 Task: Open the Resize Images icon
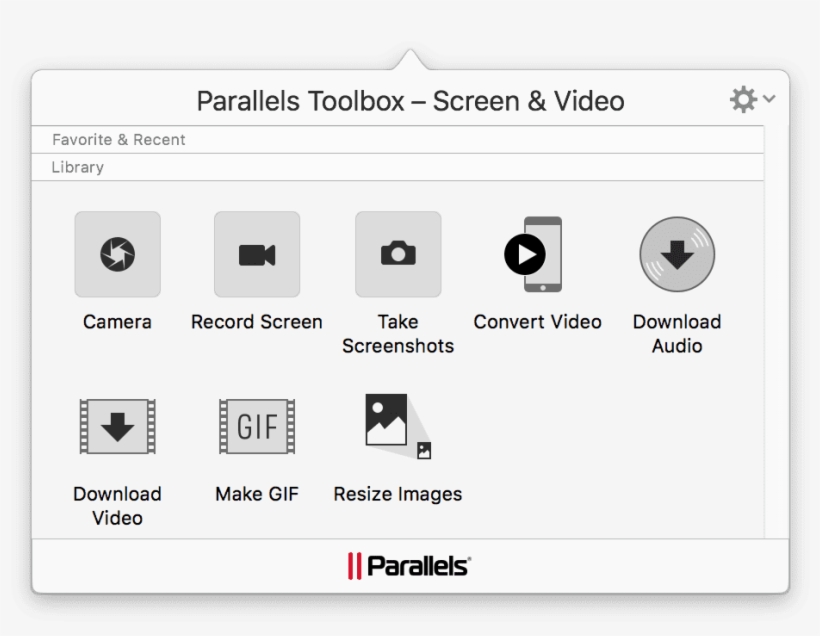point(398,426)
